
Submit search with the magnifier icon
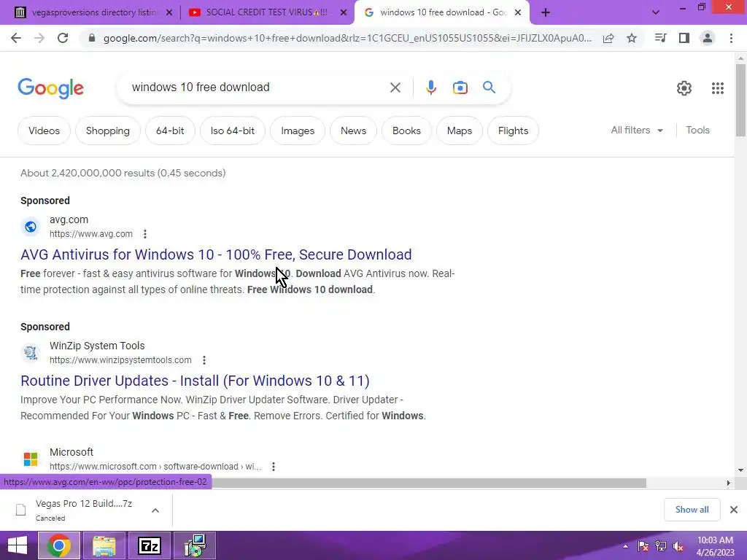(x=489, y=87)
